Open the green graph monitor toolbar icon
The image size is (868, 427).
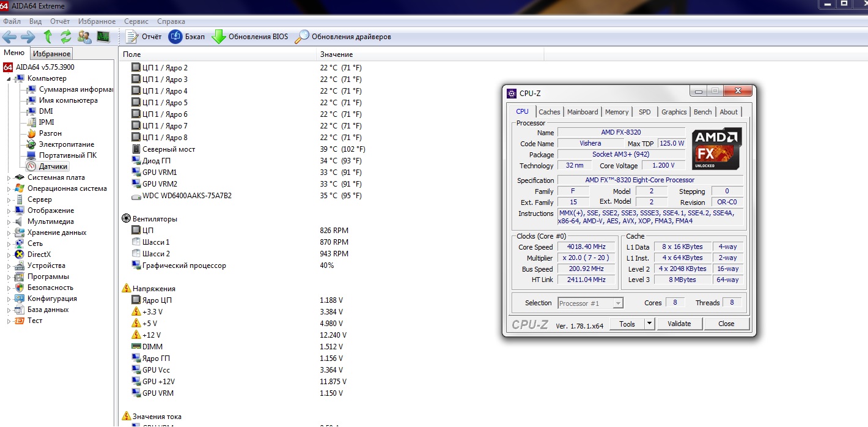point(103,37)
